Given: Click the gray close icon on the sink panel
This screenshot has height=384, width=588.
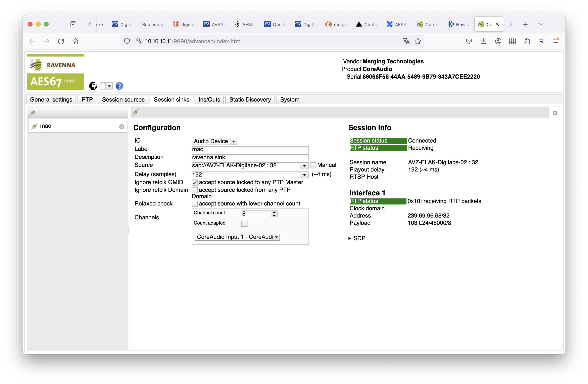Looking at the screenshot, I should 555,113.
